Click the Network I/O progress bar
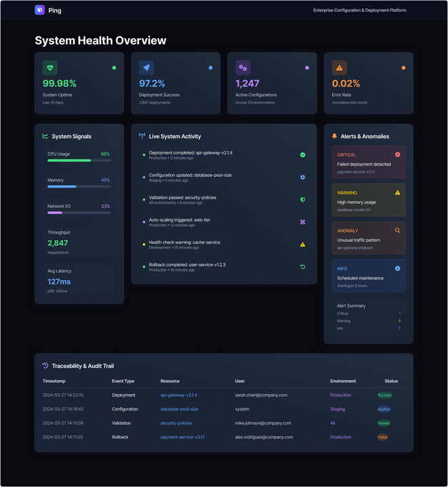This screenshot has width=448, height=487. click(79, 213)
